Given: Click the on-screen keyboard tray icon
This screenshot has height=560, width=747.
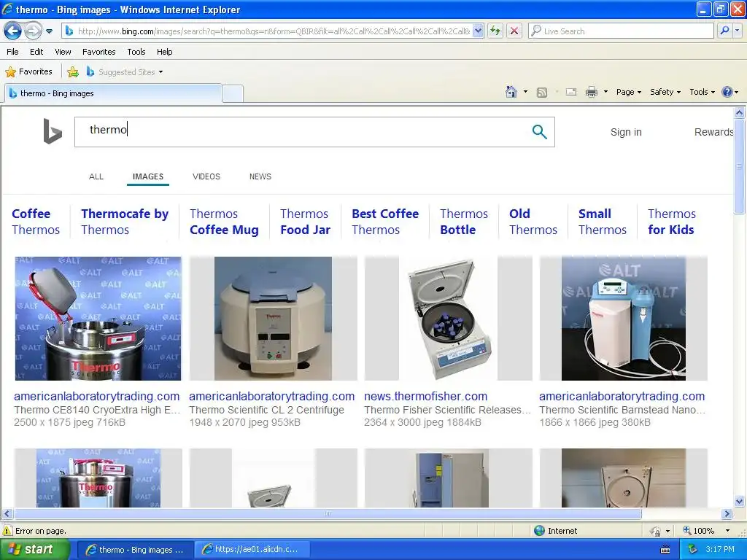Looking at the screenshot, I should [x=665, y=550].
